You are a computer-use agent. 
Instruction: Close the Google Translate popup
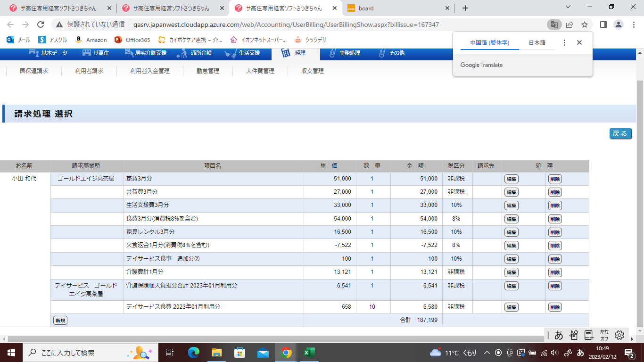pos(579,43)
